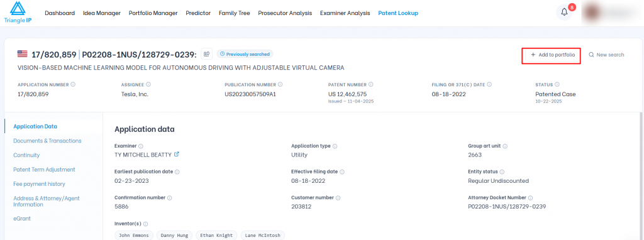Click info icon next to Examiner

click(x=141, y=146)
